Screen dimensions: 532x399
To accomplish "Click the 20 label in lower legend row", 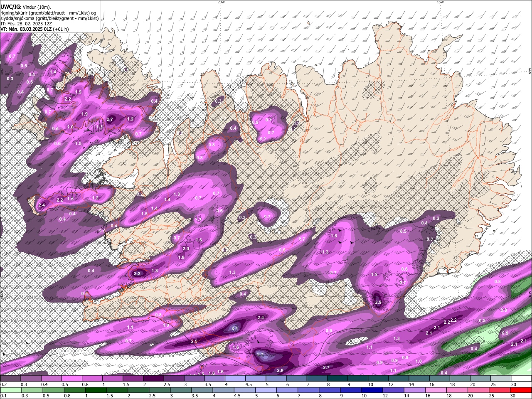I will (470, 396).
